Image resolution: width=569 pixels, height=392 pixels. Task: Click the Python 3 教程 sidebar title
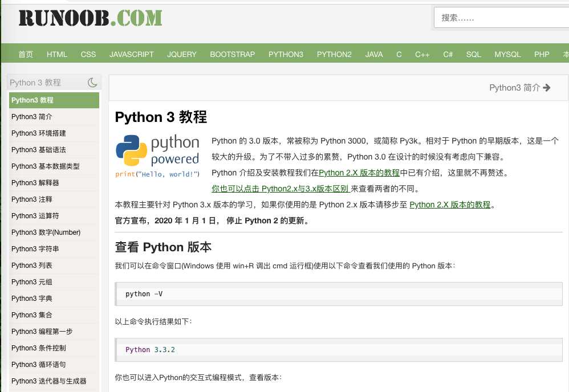35,83
